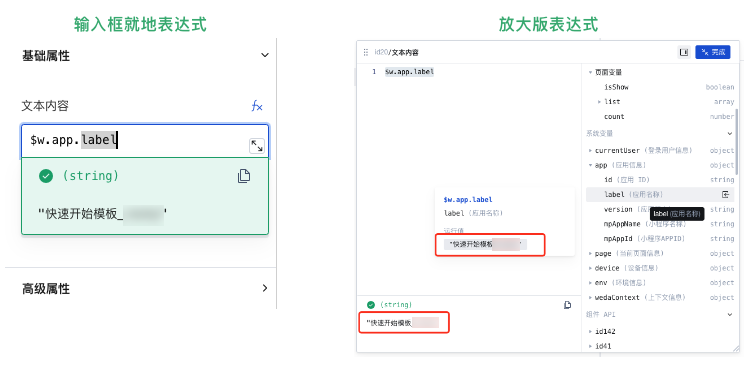
Task: Click the drag handle icon beside id20 path
Action: 366,52
